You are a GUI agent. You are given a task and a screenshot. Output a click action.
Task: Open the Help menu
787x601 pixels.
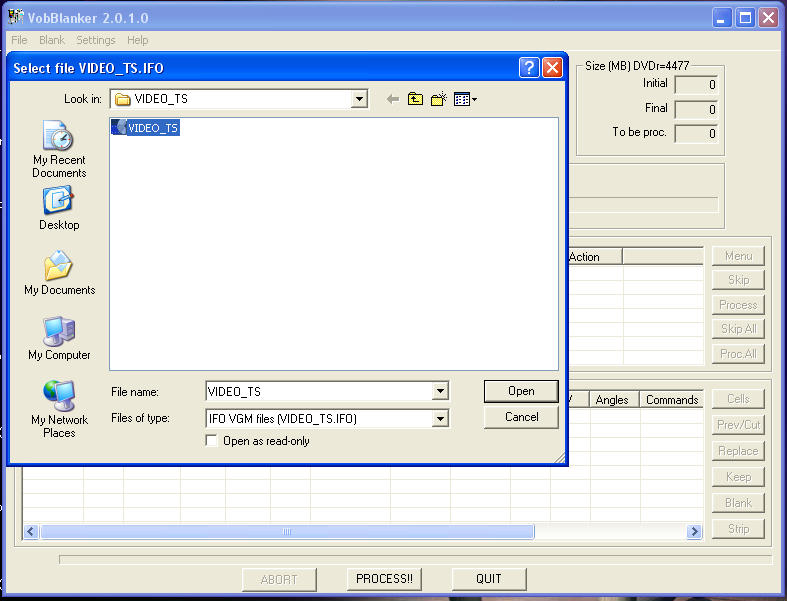(137, 40)
